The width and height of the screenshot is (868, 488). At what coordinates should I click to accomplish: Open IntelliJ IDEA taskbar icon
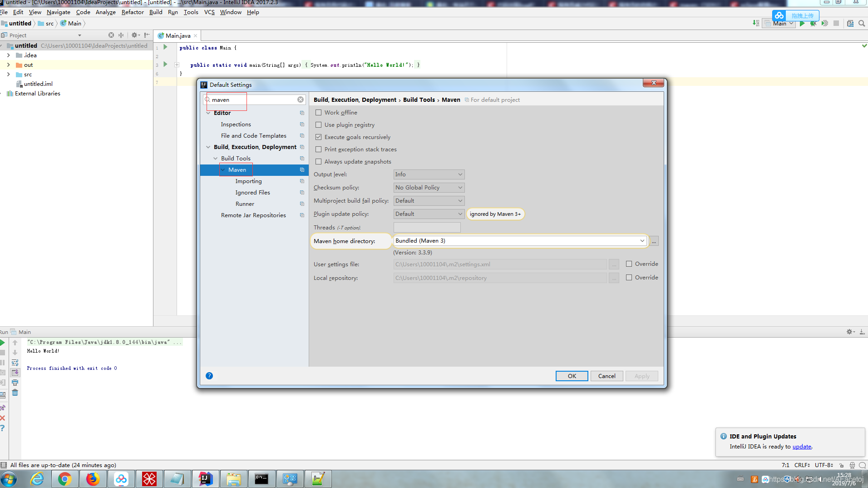pos(205,479)
